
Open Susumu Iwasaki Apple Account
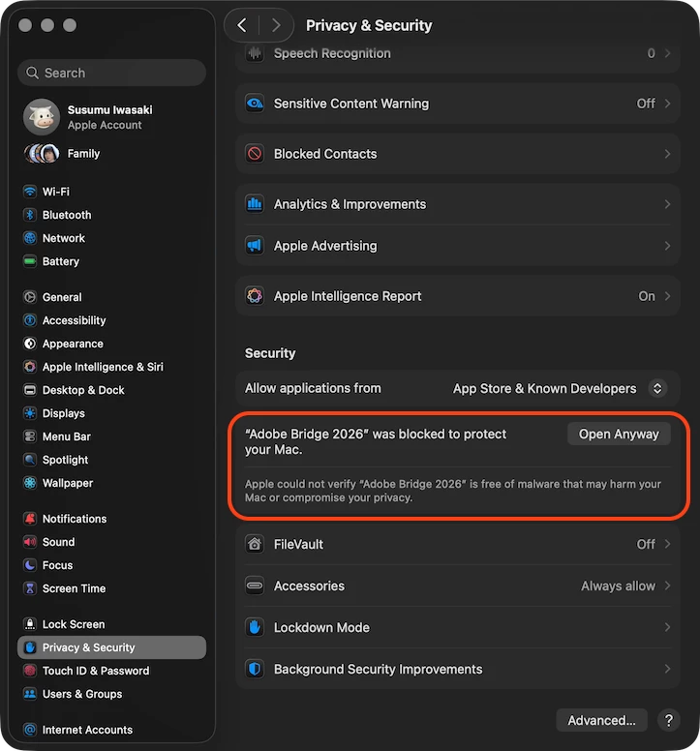point(111,117)
